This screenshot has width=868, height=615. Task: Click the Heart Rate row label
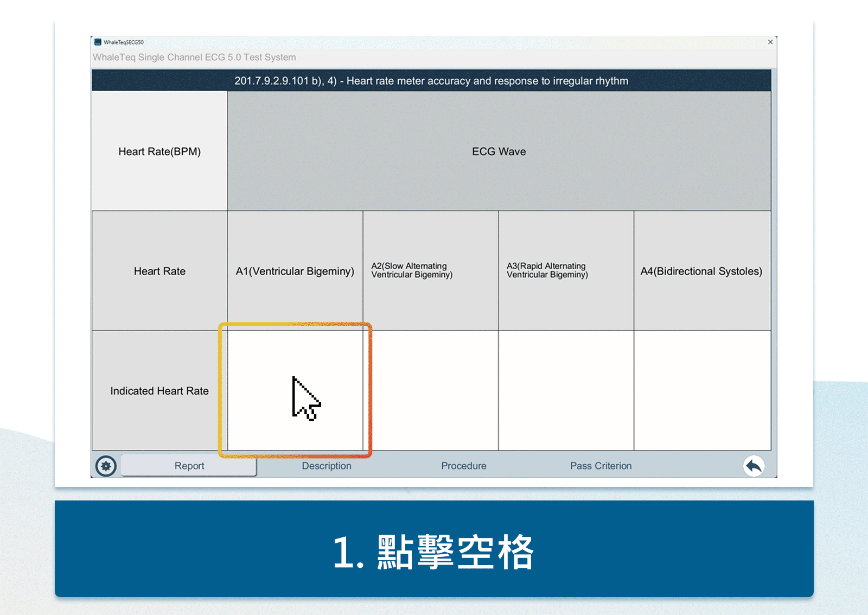pyautogui.click(x=159, y=271)
